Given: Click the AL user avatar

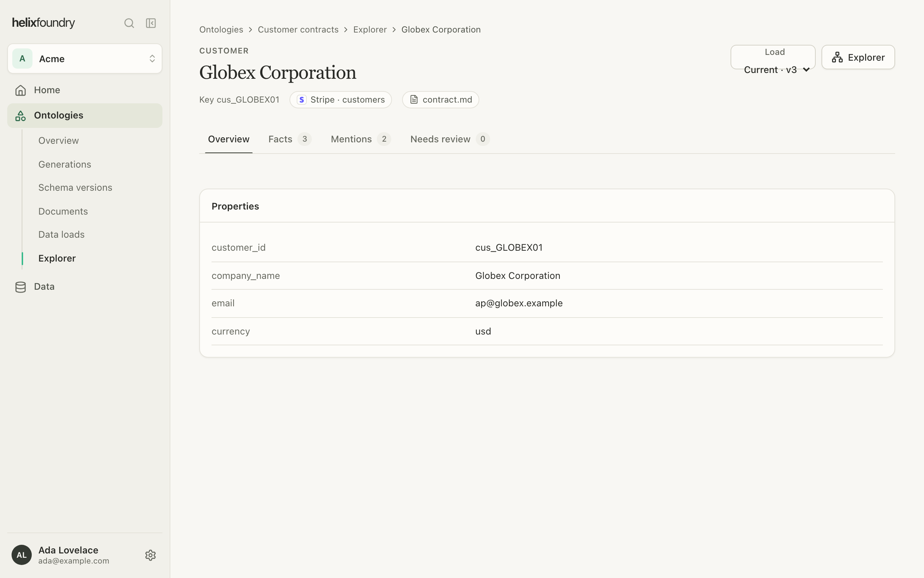Looking at the screenshot, I should (x=22, y=555).
